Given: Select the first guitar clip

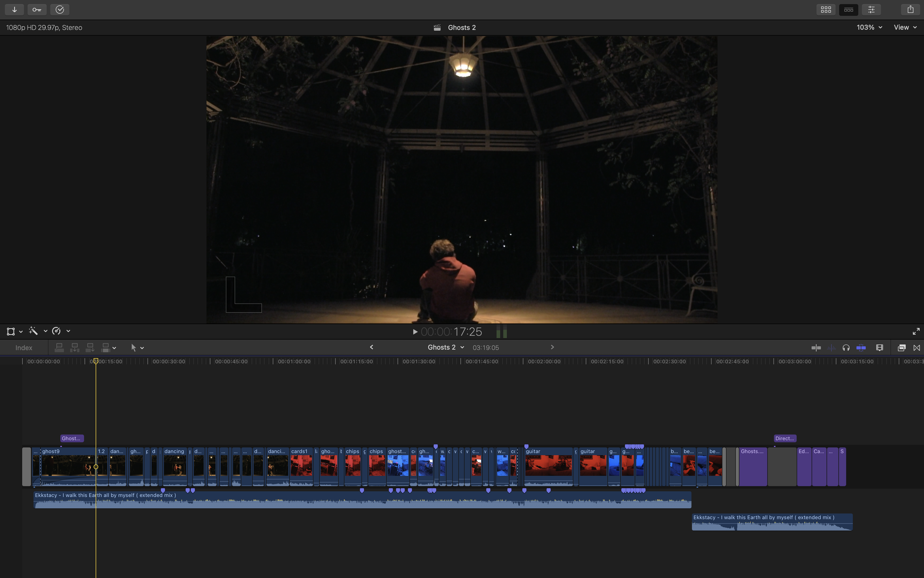Looking at the screenshot, I should [x=548, y=467].
